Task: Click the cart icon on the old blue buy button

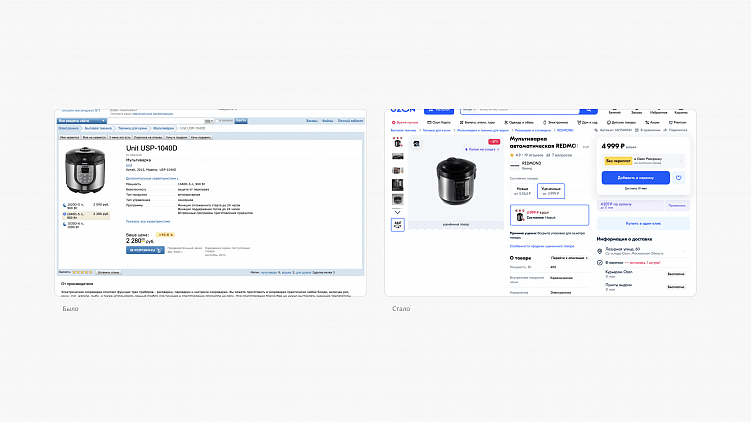Action: pos(159,250)
